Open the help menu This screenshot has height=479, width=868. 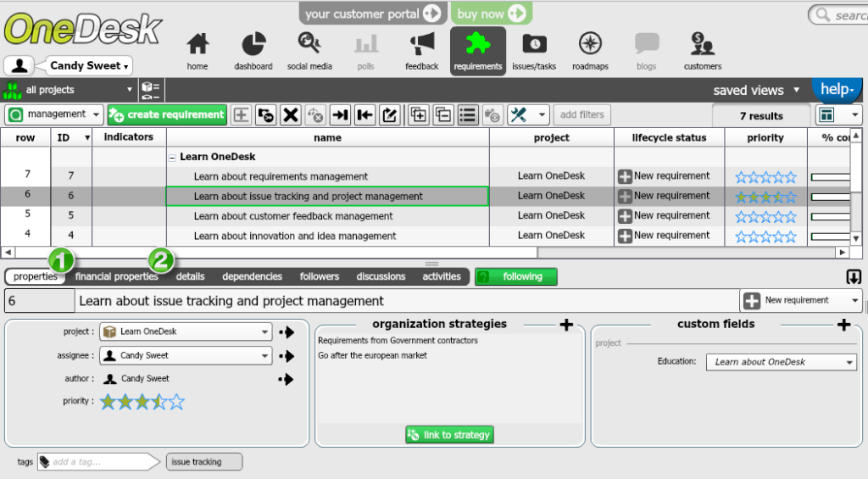[838, 89]
